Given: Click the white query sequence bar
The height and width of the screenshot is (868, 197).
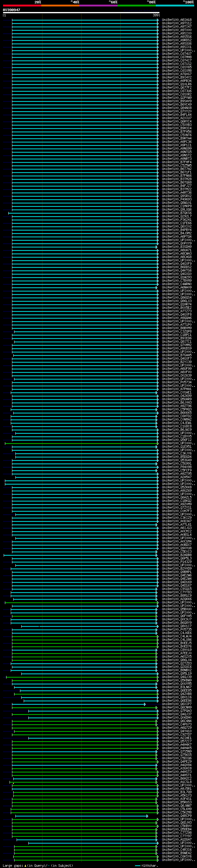Looking at the screenshot, I should point(81,13).
